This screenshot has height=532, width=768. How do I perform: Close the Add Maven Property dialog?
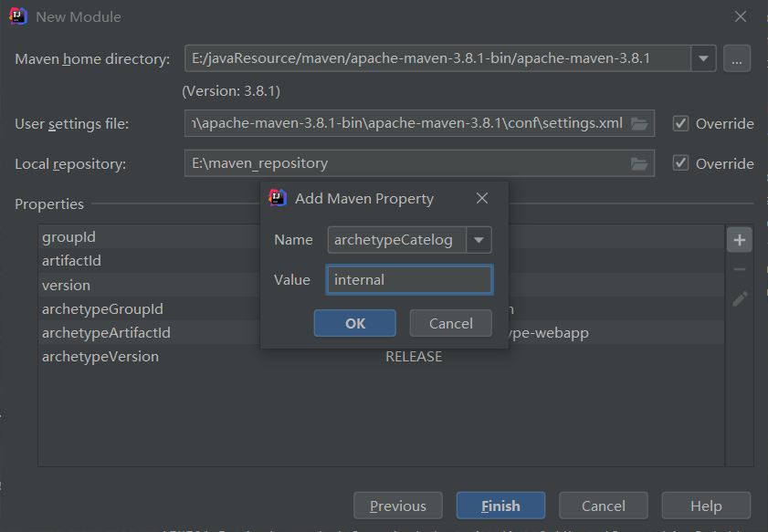click(482, 198)
